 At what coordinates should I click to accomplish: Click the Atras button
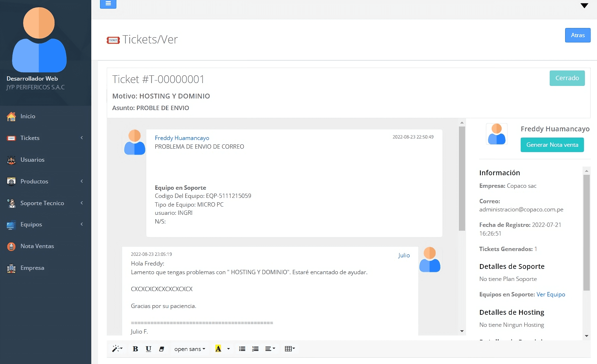577,35
